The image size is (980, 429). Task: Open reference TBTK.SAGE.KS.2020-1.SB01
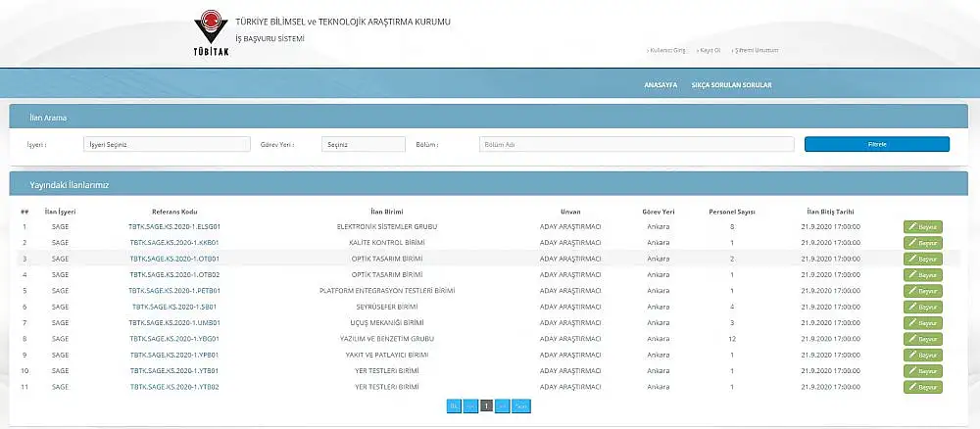coord(174,308)
